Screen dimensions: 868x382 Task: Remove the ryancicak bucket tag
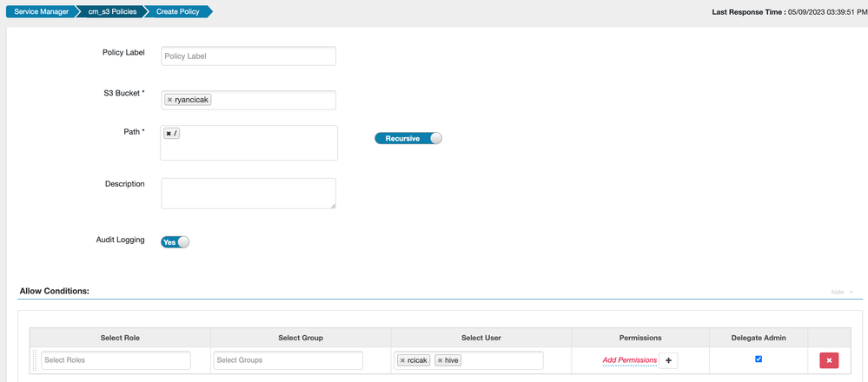point(170,100)
